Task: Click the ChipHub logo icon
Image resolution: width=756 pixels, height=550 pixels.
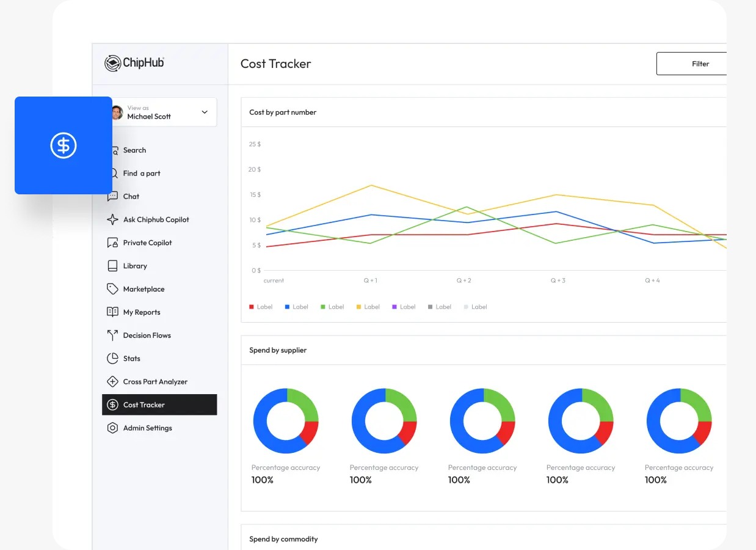Action: (112, 63)
